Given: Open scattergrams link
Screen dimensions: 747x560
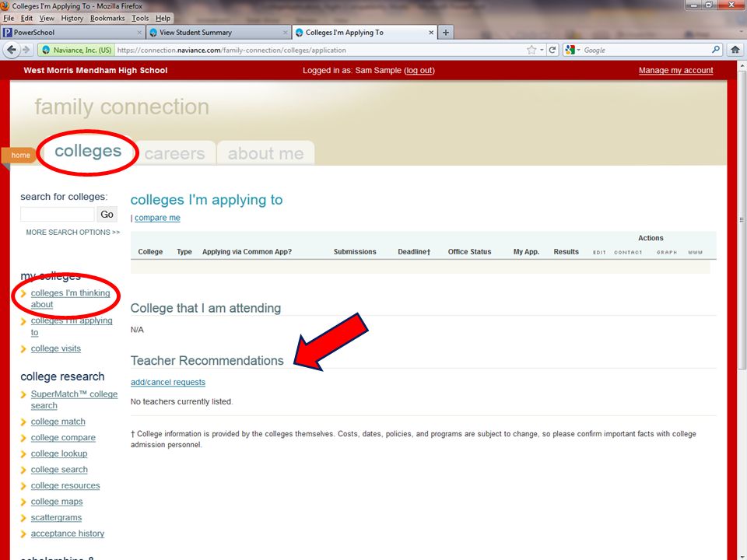Looking at the screenshot, I should click(x=56, y=518).
